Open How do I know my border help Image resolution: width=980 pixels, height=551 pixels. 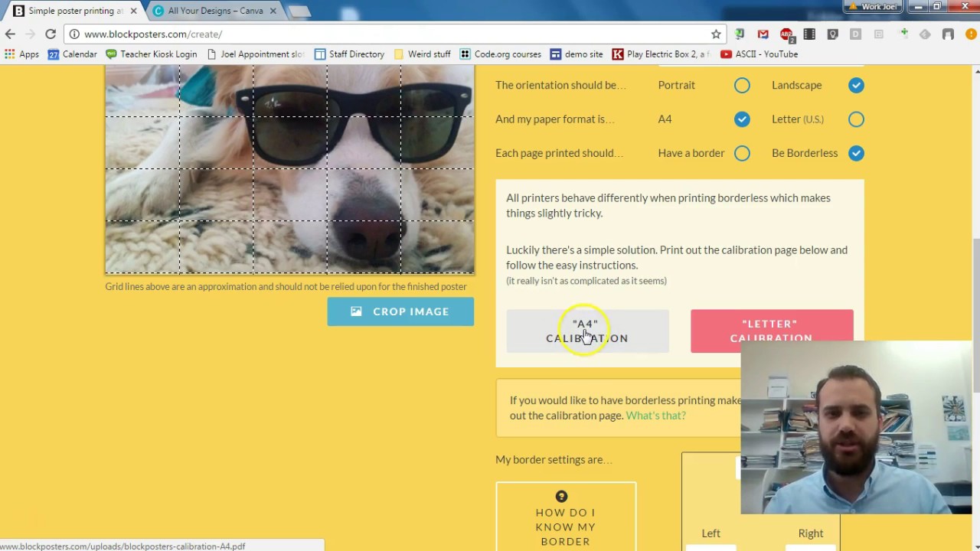point(566,517)
